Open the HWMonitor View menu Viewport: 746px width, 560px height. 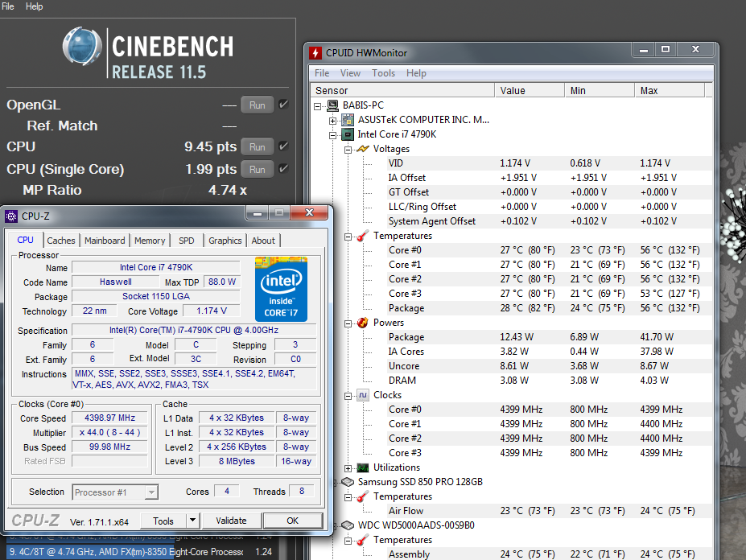coord(350,72)
